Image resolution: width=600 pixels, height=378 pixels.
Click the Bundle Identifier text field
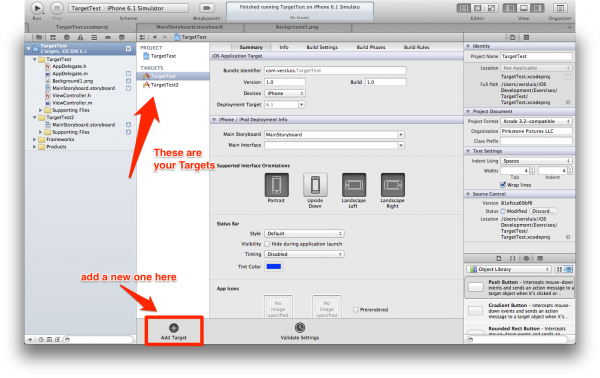(x=335, y=70)
